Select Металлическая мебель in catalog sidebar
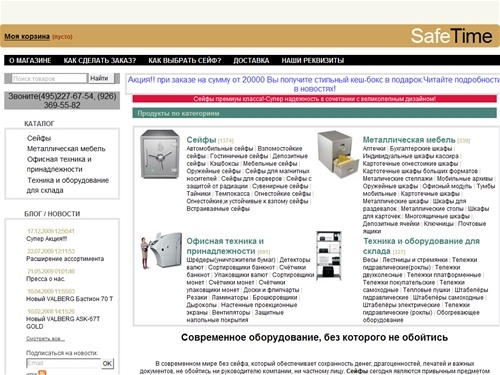This screenshot has height=375, width=500. point(66,149)
